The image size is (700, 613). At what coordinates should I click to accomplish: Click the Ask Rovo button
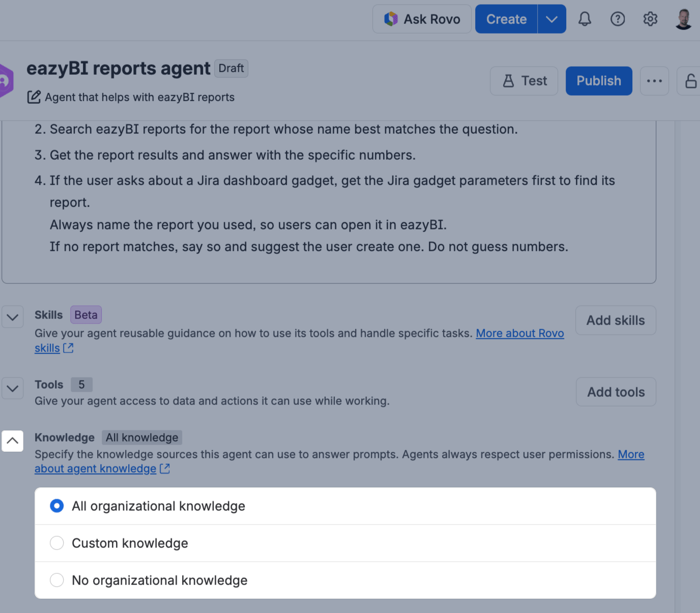[x=422, y=19]
